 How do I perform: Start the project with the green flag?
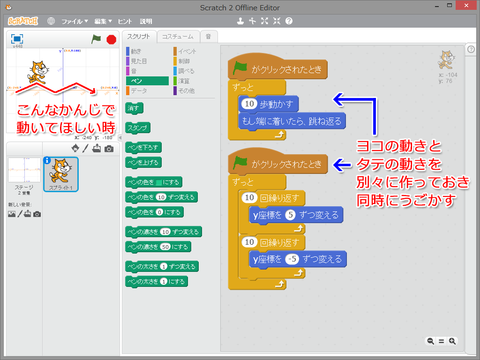[x=96, y=39]
